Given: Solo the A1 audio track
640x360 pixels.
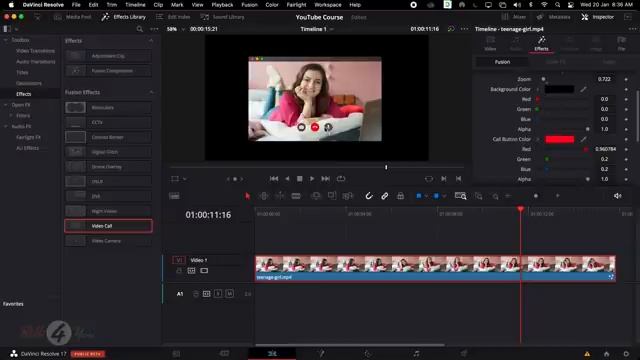Looking at the screenshot, I should [x=218, y=293].
